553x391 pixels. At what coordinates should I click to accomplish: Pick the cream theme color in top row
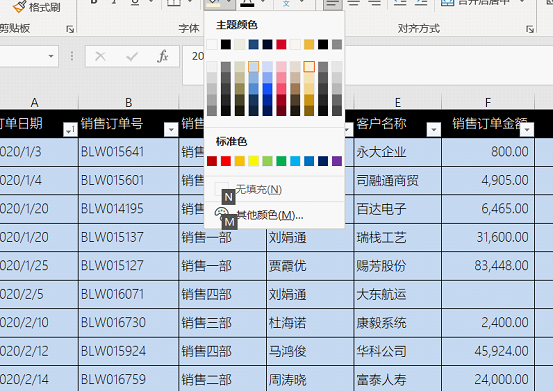tap(240, 44)
